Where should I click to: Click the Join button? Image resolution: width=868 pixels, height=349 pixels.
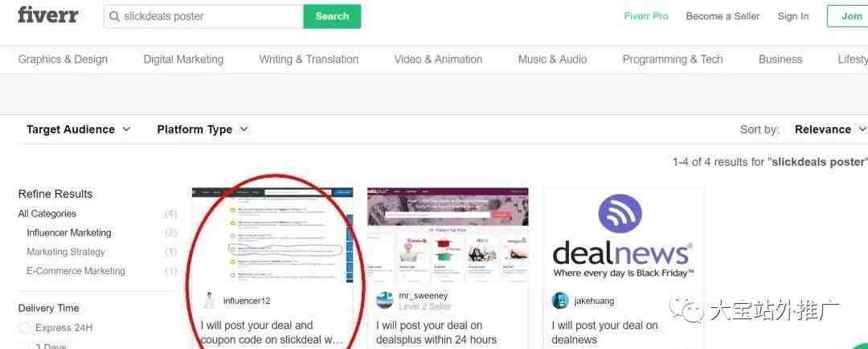coord(850,16)
